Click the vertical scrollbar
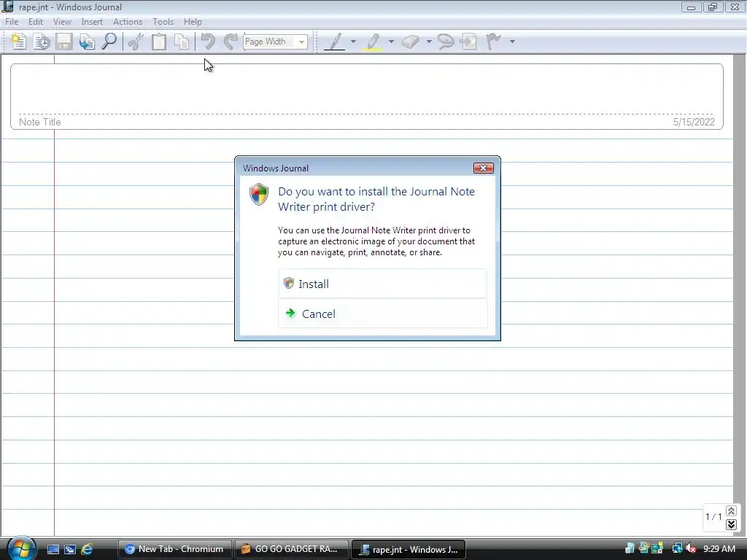The height and width of the screenshot is (560, 747). tap(740, 295)
